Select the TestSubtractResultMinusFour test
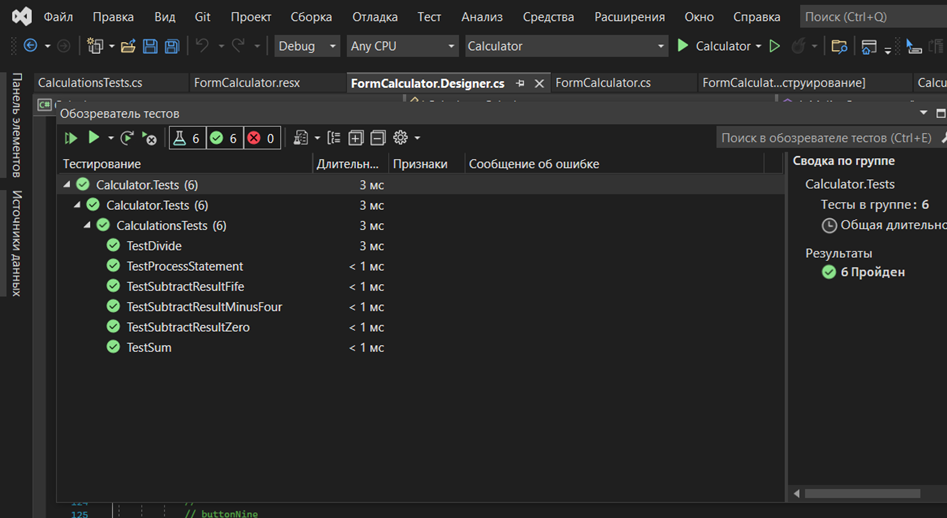The height and width of the screenshot is (518, 947). pos(204,307)
